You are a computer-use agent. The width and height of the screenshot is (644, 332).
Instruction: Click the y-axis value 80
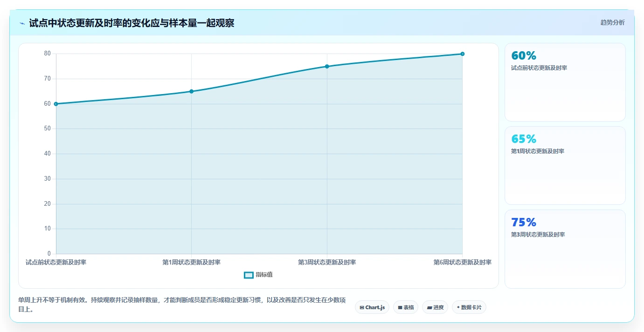[x=47, y=54]
